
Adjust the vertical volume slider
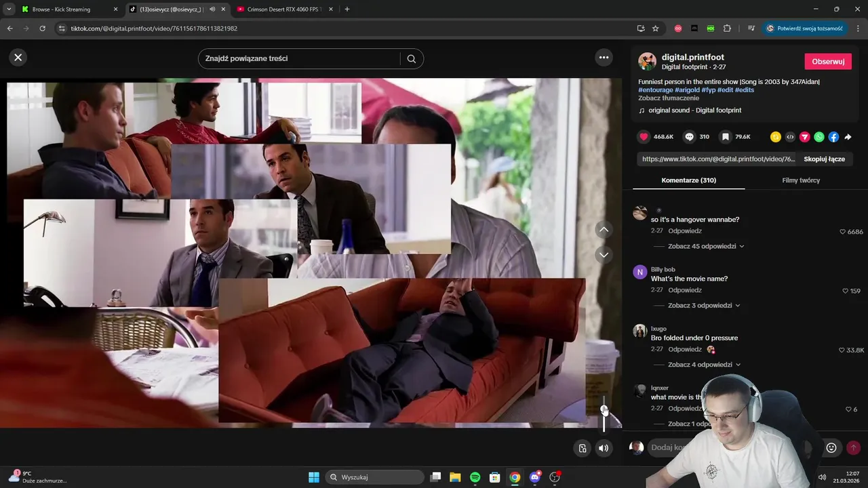point(604,413)
